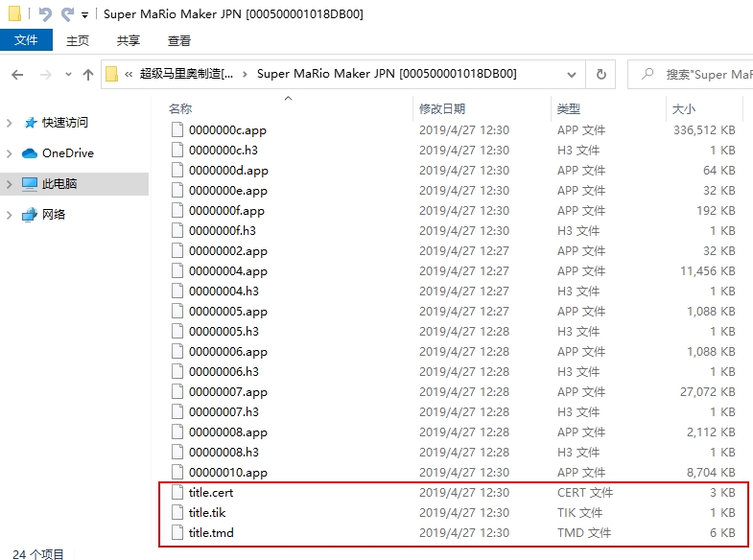Click the CERT 文件 type cell
This screenshot has height=560, width=753.
[x=585, y=493]
